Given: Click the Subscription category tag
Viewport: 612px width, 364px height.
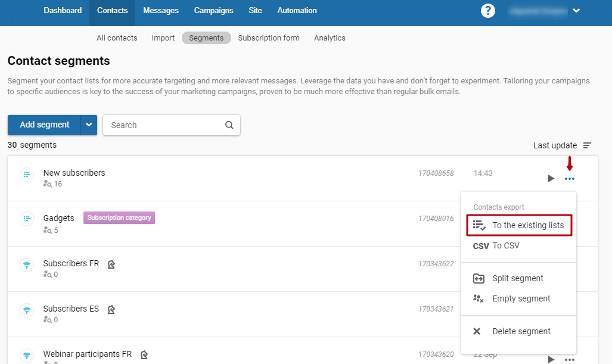Looking at the screenshot, I should 119,217.
